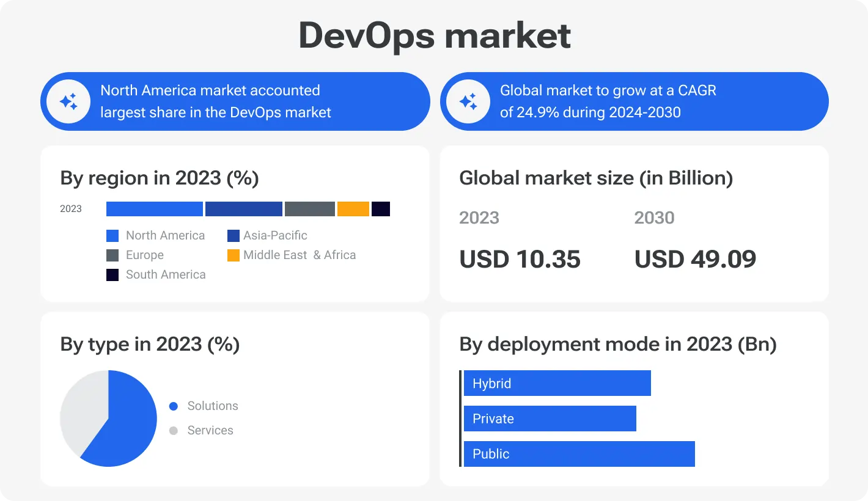Viewport: 868px width, 501px height.
Task: Click the Europe gray legend square
Action: [112, 255]
